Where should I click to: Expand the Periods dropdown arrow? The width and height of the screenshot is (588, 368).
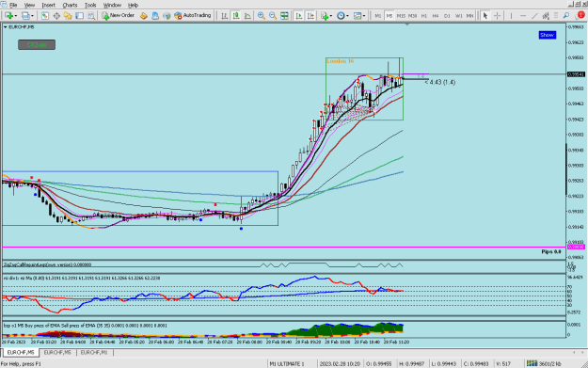pos(347,16)
